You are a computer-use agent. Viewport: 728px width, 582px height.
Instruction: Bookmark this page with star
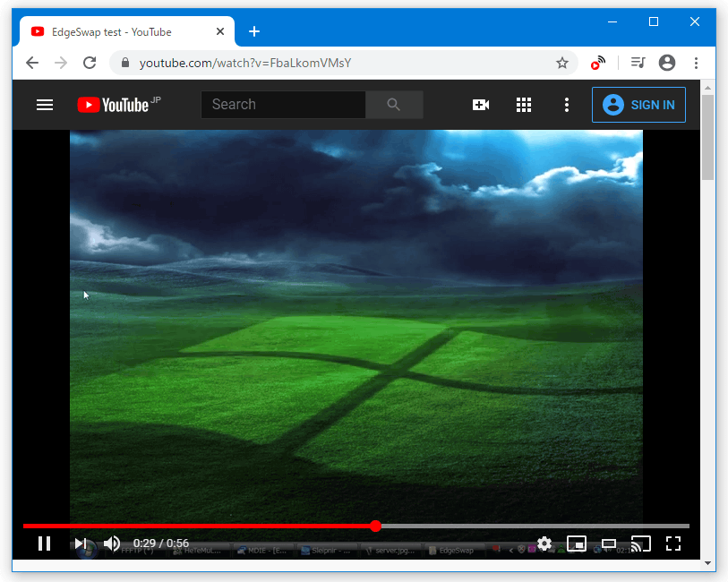coord(562,63)
